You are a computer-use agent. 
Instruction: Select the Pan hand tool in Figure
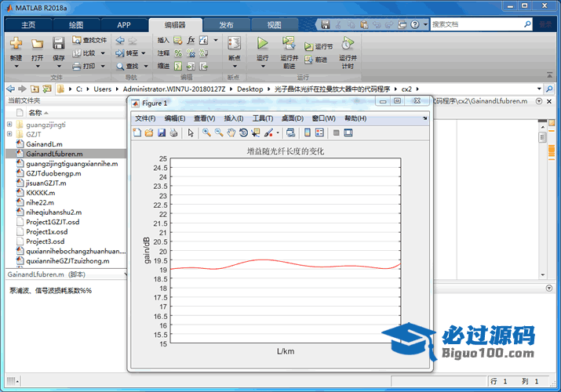click(231, 133)
